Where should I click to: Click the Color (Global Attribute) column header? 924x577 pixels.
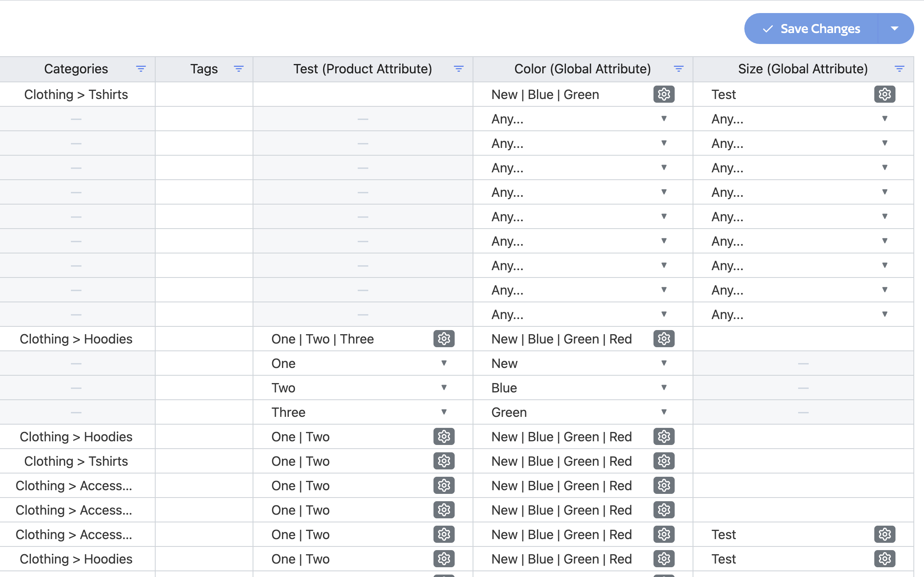(583, 69)
